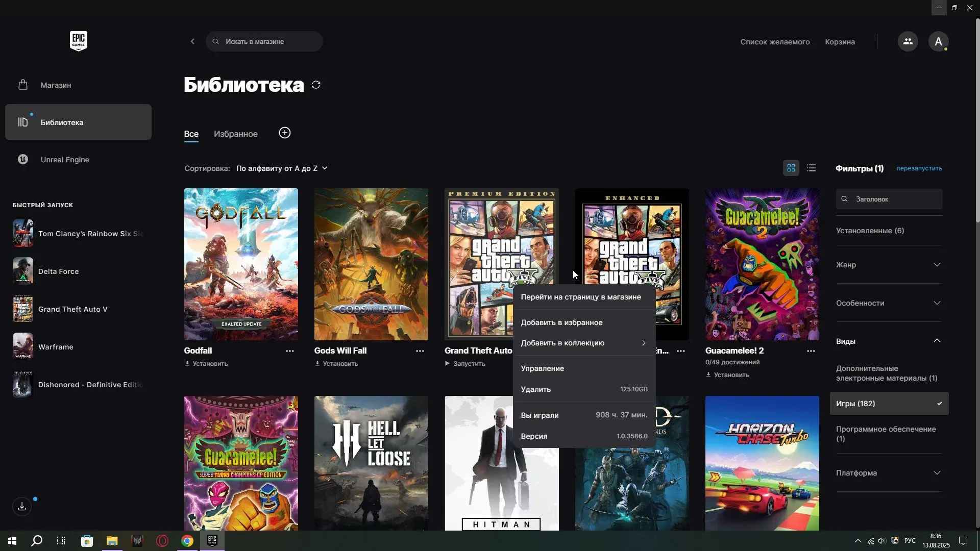This screenshot has height=551, width=980.
Task: Click the Library refresh icon
Action: point(315,84)
